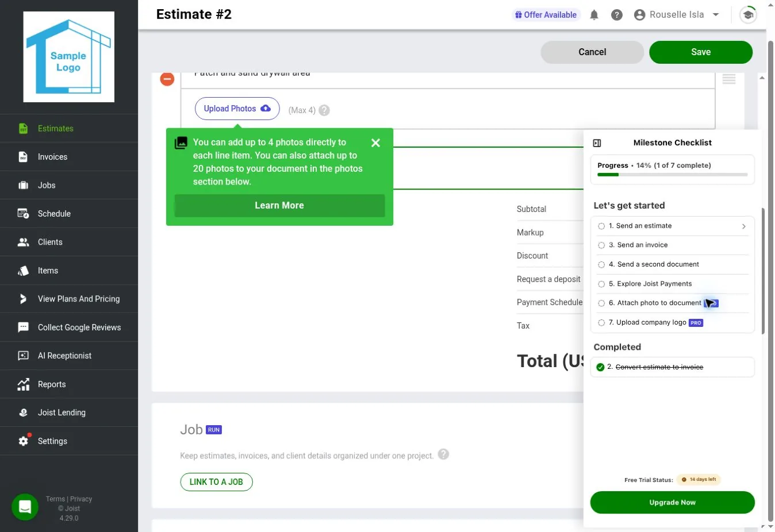Remove line item with red minus icon
The image size is (775, 532).
click(167, 79)
